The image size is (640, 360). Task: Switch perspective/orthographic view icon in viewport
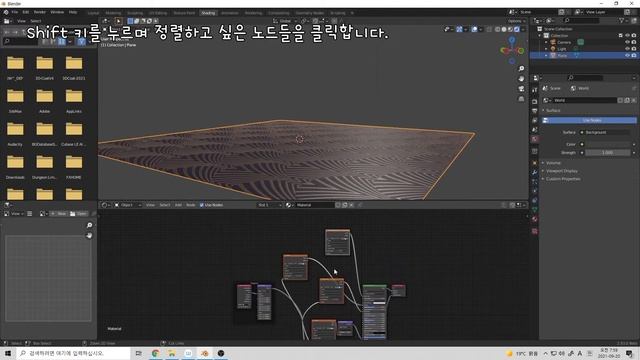point(521,99)
